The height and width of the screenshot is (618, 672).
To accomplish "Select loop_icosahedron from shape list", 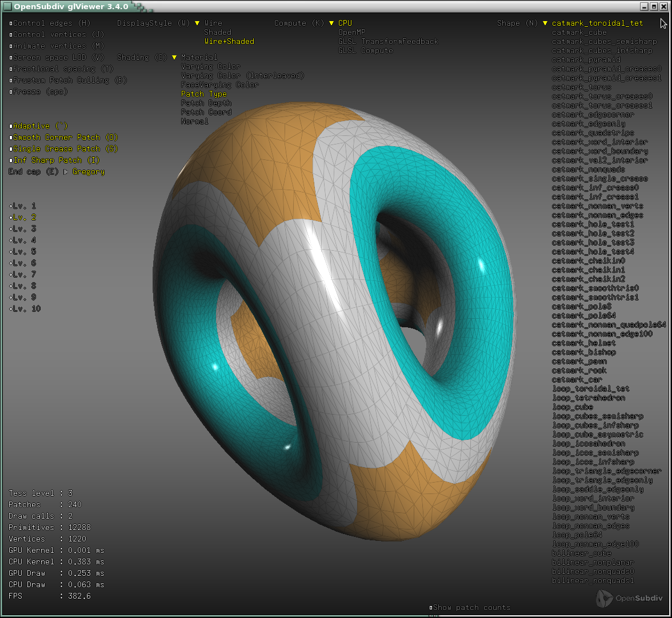I will [x=589, y=444].
